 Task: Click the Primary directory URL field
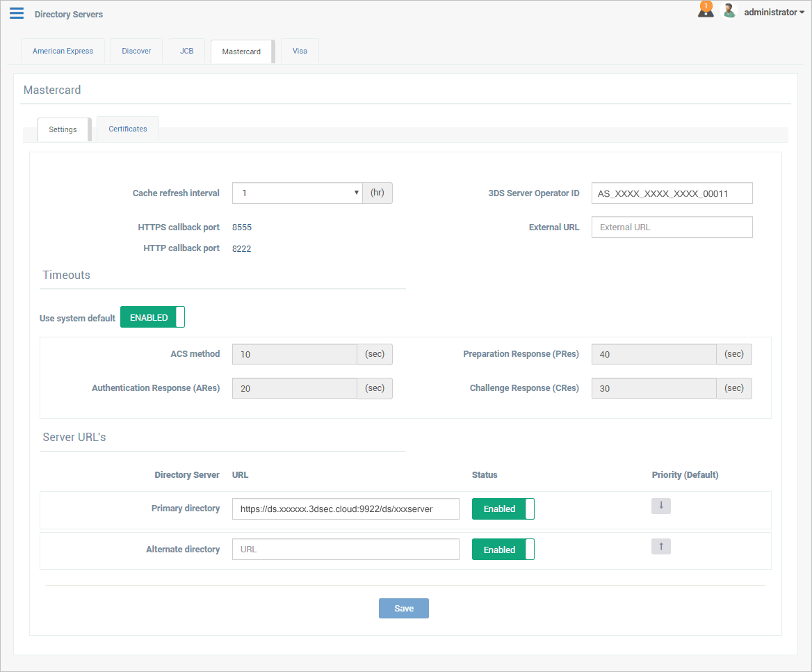pyautogui.click(x=346, y=509)
